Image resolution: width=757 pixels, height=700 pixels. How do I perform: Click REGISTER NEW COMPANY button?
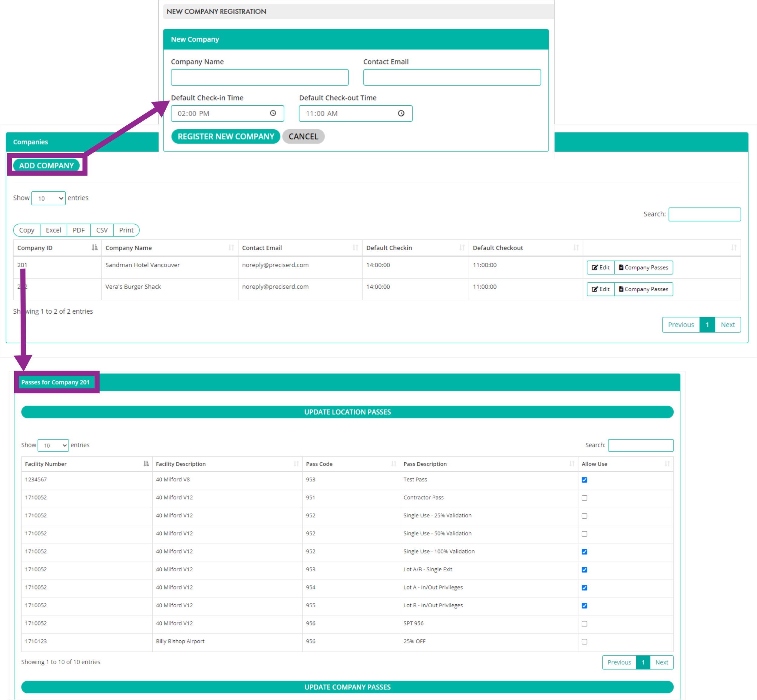[x=226, y=136]
